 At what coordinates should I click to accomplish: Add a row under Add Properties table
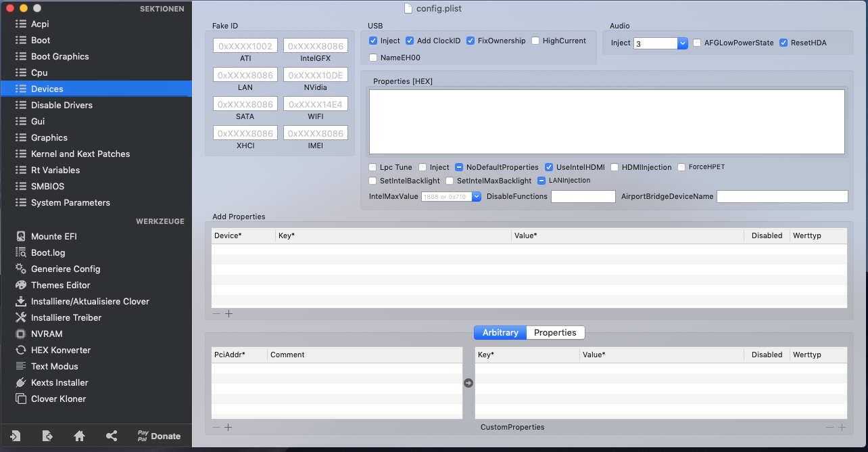tap(228, 313)
